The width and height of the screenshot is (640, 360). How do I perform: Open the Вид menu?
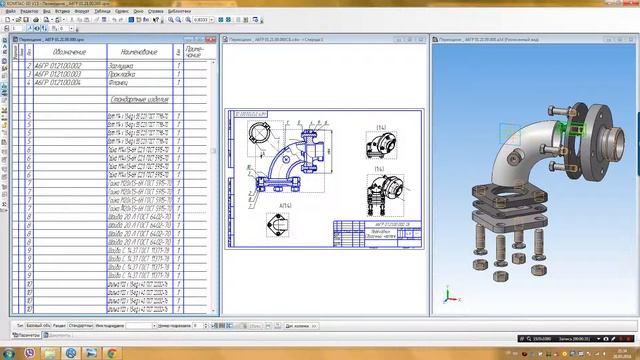47,11
